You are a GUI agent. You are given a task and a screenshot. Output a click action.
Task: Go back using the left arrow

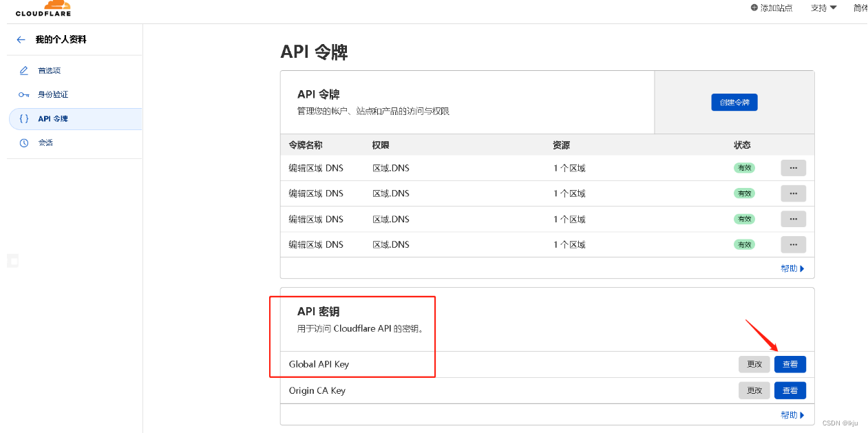[x=21, y=40]
